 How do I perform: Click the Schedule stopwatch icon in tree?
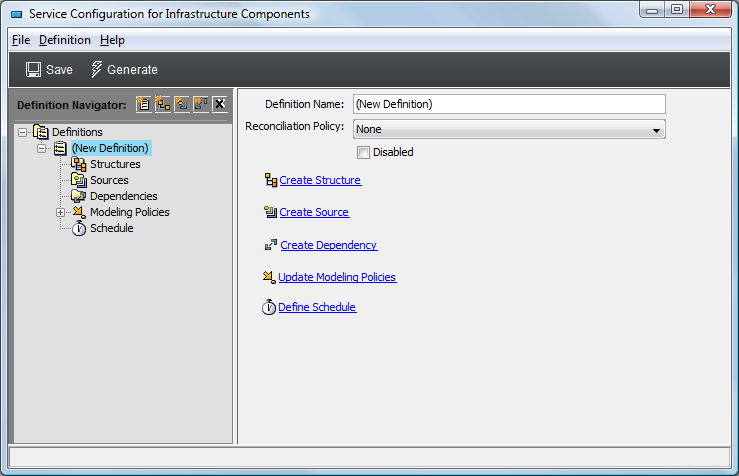pyautogui.click(x=79, y=228)
